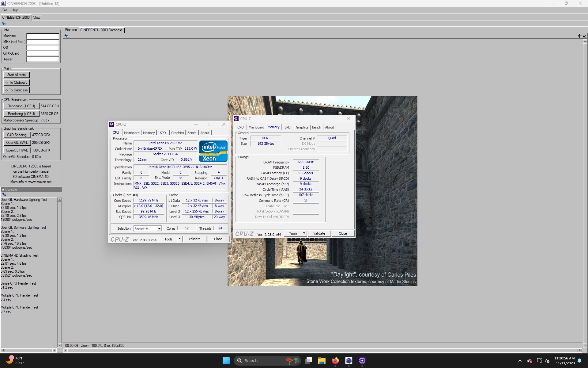Screen dimensions: 588x368
Task: Click the move crosshair icon in the picture view
Action: pos(579,36)
